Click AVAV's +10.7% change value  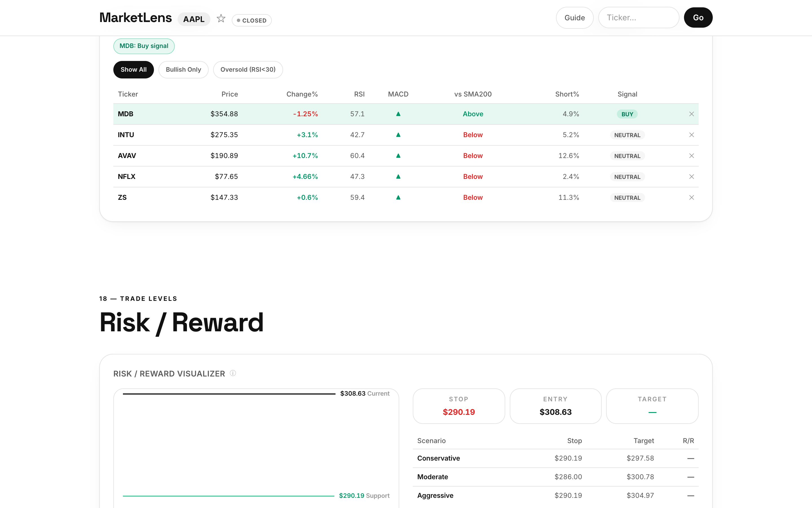click(x=305, y=156)
